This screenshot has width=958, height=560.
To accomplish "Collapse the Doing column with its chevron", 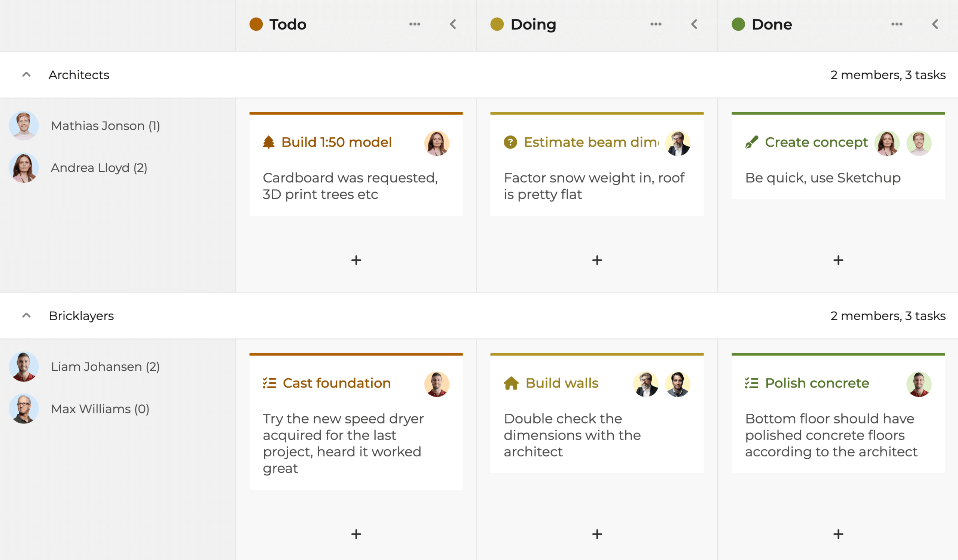I will 694,24.
